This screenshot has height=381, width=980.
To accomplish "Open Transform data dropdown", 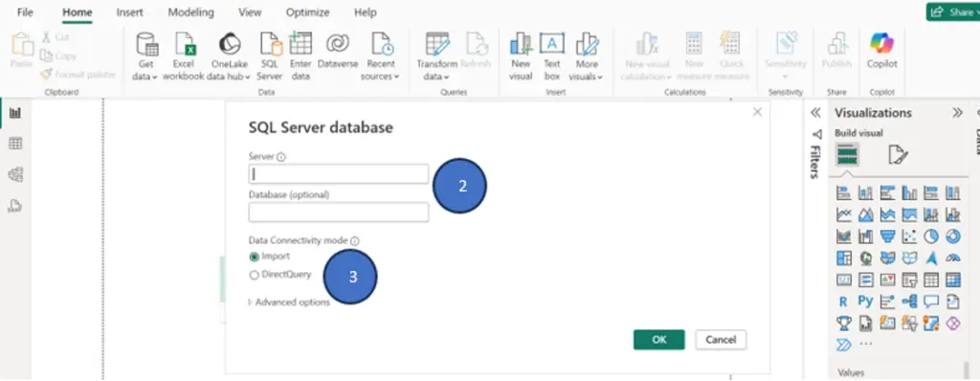I will click(436, 77).
